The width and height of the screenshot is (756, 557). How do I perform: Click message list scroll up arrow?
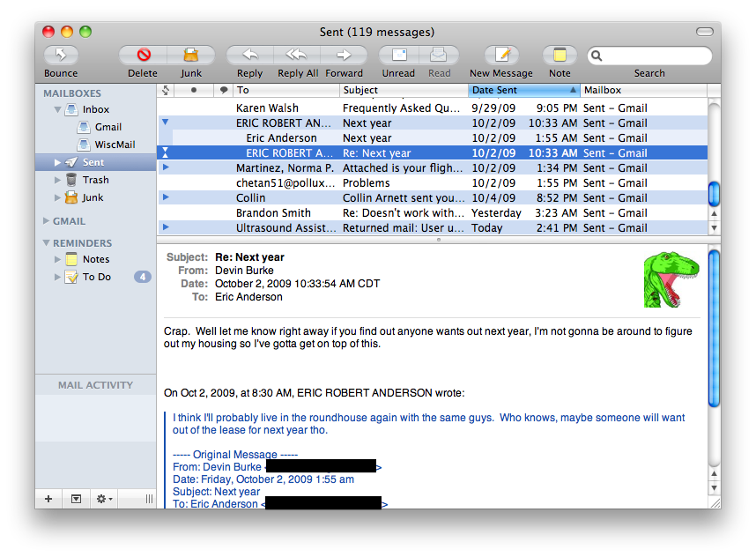[714, 213]
